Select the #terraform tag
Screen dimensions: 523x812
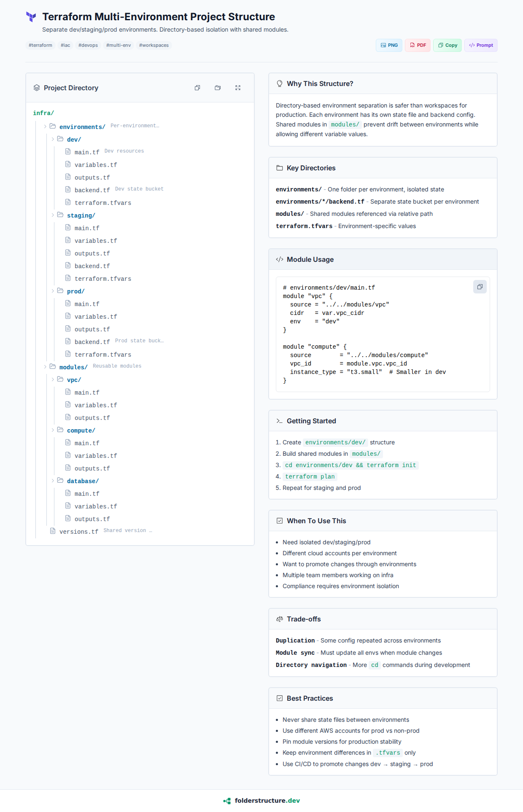tap(40, 45)
